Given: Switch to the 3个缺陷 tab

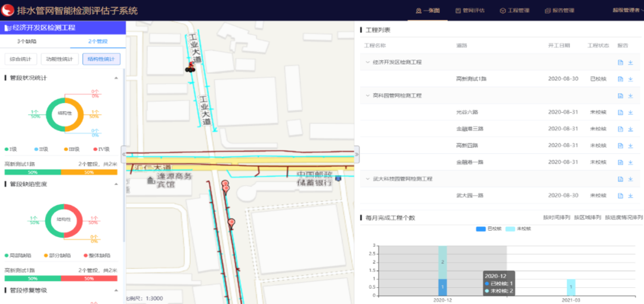Looking at the screenshot, I should tap(27, 41).
